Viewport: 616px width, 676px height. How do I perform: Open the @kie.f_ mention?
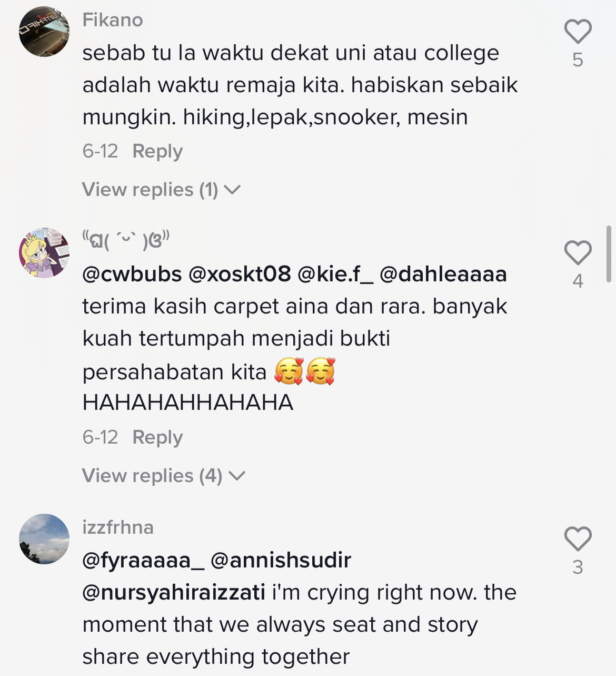(335, 274)
